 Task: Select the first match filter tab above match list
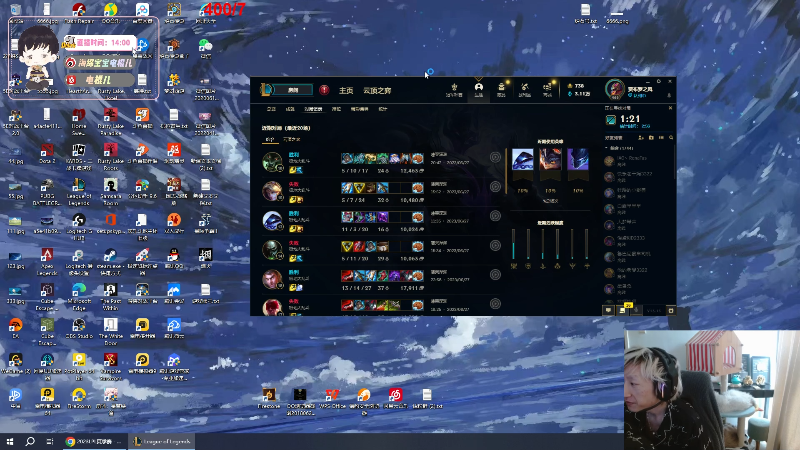(270, 139)
